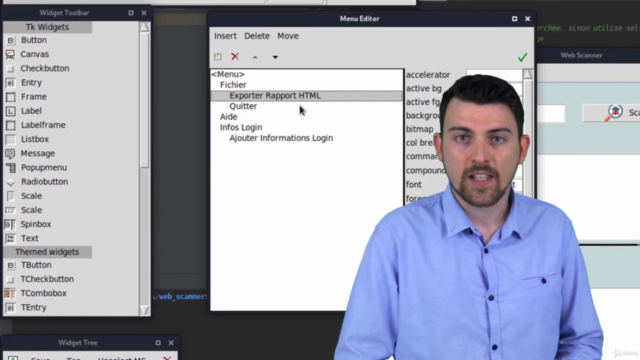Select the Aide menu entry
640x360 pixels.
pyautogui.click(x=228, y=117)
